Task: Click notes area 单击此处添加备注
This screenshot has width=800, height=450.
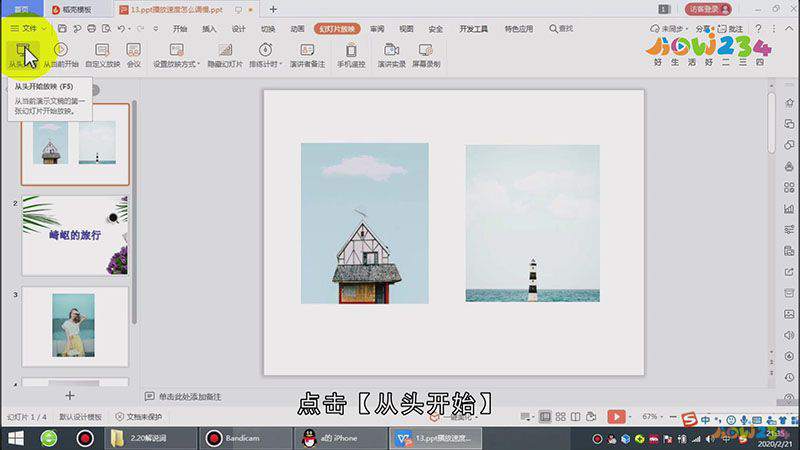Action: (x=190, y=396)
